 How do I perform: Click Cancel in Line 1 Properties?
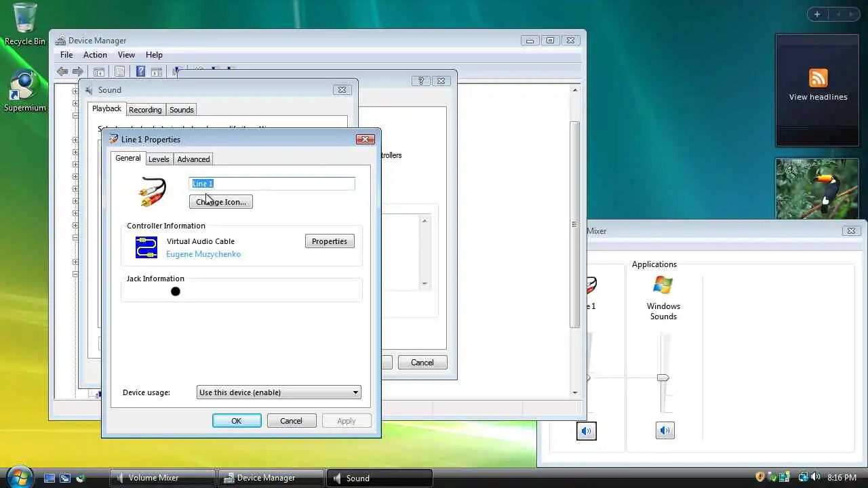291,421
